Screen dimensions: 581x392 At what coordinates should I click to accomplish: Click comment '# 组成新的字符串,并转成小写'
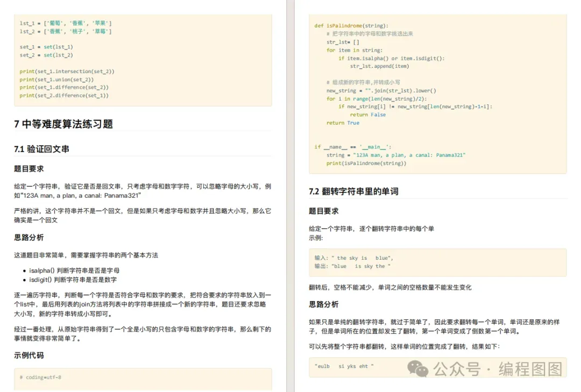coord(363,82)
